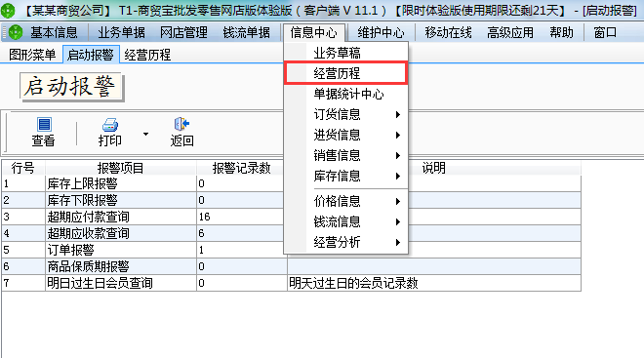Switch to the 经营历程 tab

tap(147, 55)
